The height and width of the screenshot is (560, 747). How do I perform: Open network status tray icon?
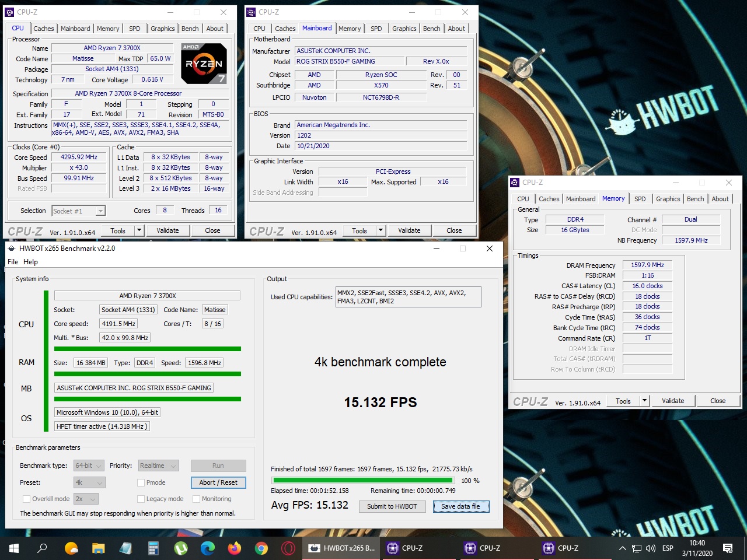pyautogui.click(x=637, y=548)
